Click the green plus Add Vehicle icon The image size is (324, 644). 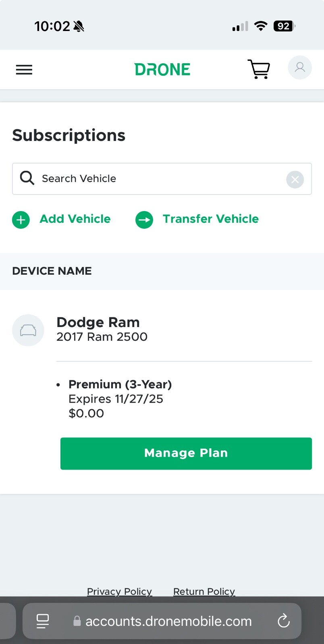point(21,220)
